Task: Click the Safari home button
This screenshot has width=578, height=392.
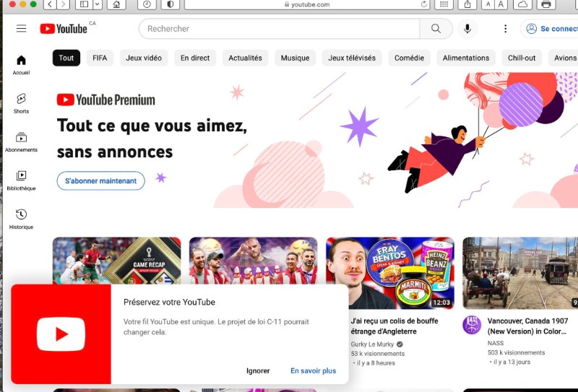Action: pos(116,4)
